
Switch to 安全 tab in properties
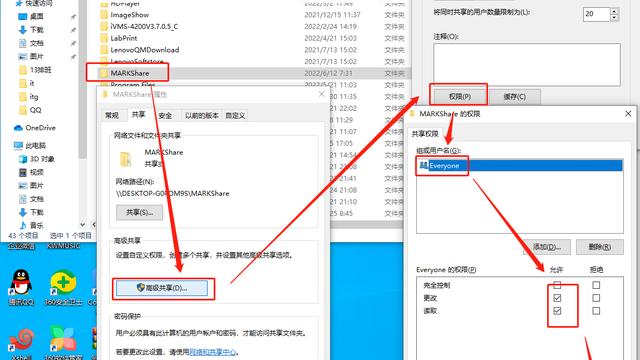click(x=165, y=116)
